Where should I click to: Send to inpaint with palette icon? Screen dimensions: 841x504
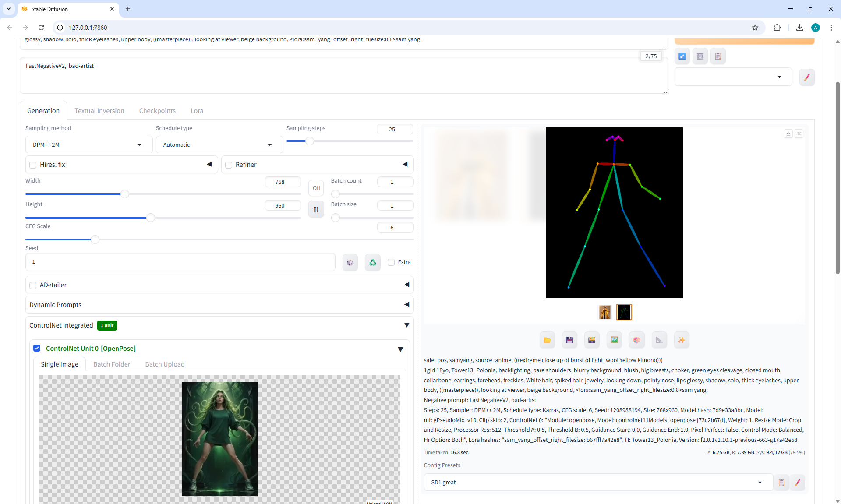(636, 340)
